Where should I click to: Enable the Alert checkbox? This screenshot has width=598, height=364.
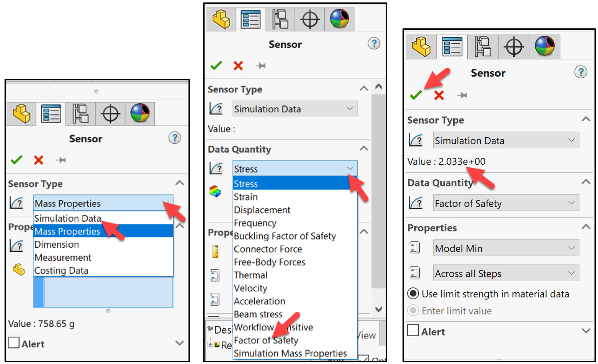click(x=413, y=330)
